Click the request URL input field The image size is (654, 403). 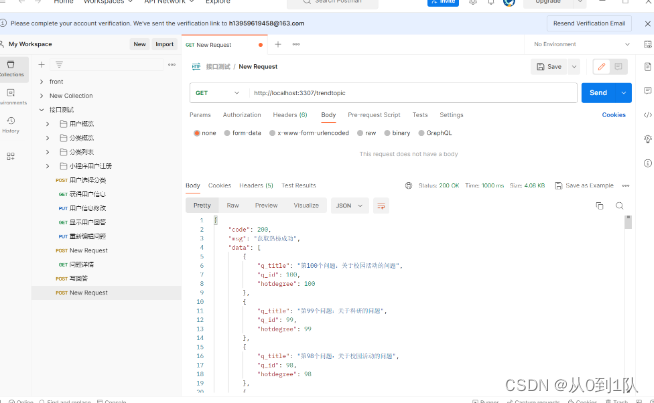click(413, 93)
